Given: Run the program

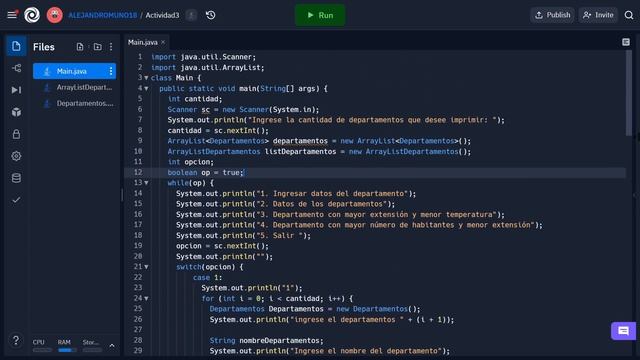Looking at the screenshot, I should click(320, 15).
